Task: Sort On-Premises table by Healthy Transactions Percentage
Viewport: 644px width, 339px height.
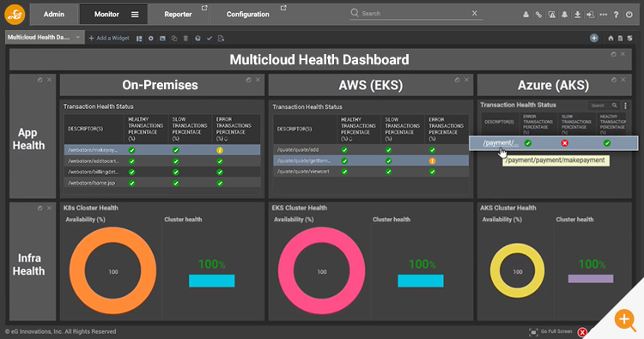Action: 146,129
